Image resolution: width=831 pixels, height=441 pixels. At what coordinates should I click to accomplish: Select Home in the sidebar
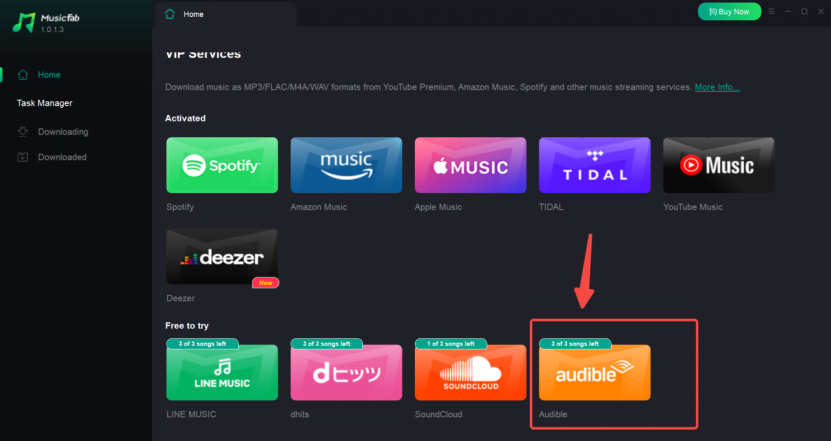click(49, 75)
